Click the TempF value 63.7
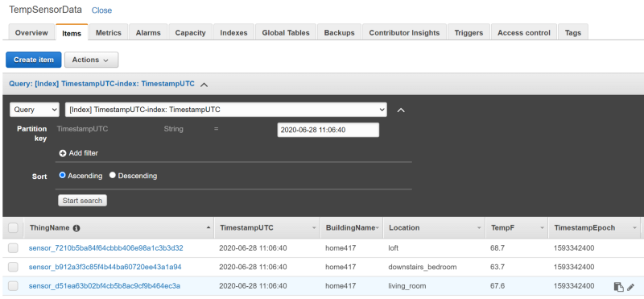Image resolution: width=644 pixels, height=299 pixels. [497, 268]
